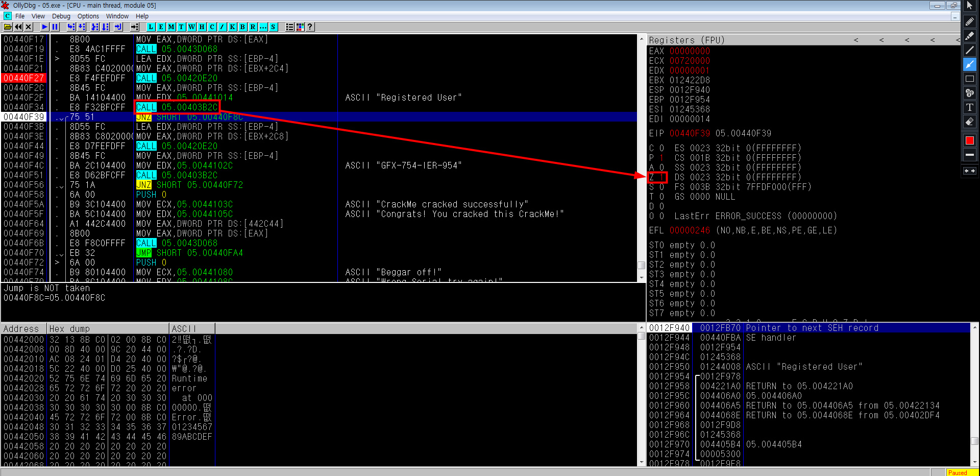Open the File menu

(20, 16)
